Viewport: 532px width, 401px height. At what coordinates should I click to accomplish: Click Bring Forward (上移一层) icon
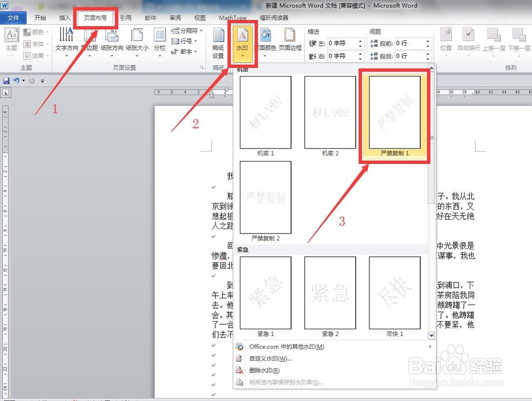click(x=494, y=35)
